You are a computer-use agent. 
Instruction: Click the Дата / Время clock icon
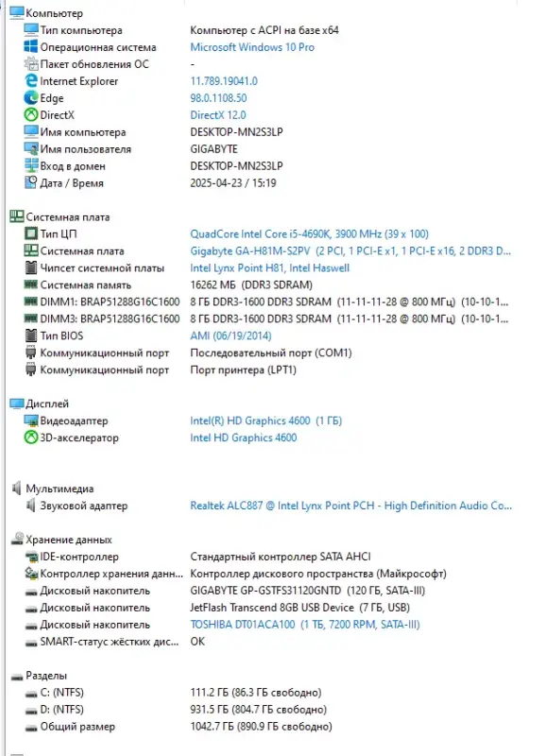(31, 182)
